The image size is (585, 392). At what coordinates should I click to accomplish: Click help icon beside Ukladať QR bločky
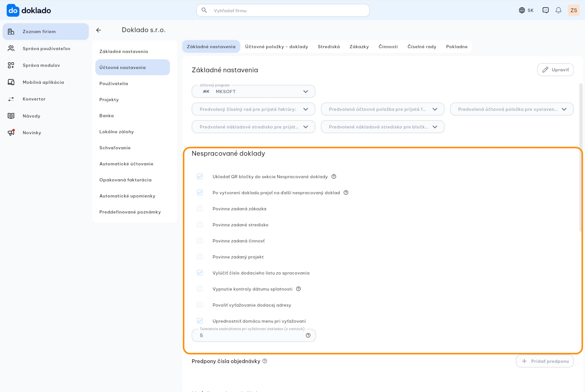tap(334, 176)
